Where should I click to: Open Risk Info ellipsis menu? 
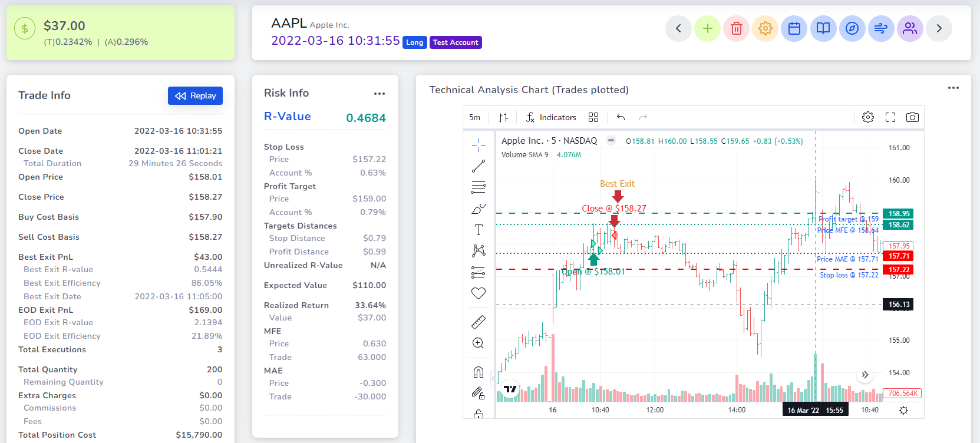click(380, 94)
